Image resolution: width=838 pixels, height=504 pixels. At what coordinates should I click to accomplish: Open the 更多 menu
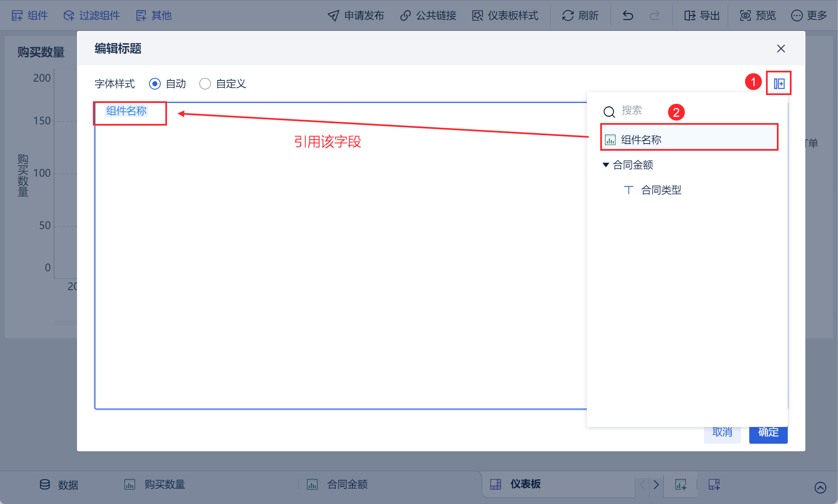809,15
